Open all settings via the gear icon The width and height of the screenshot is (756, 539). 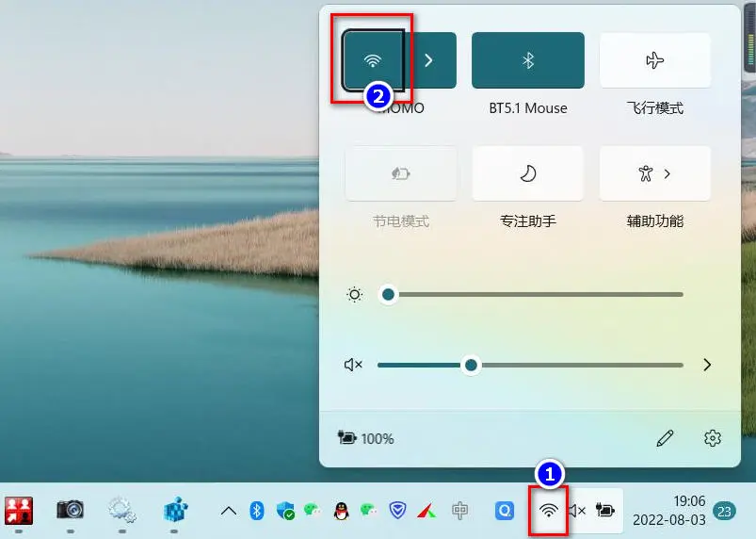(713, 438)
